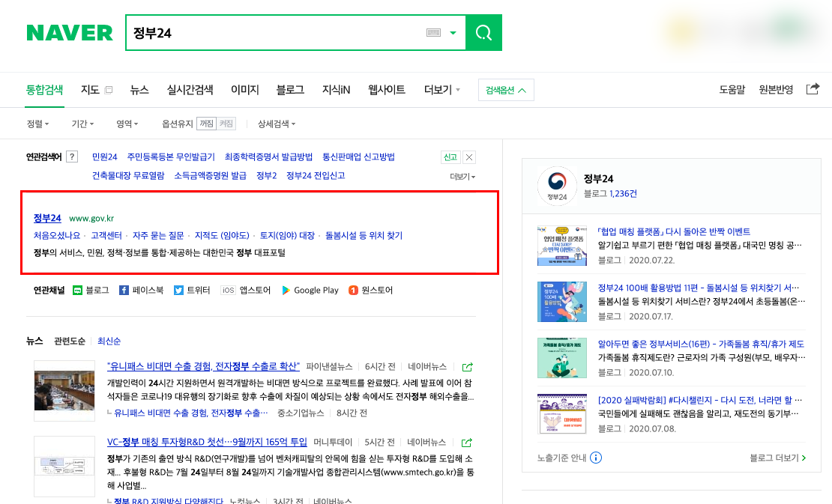This screenshot has width=832, height=504.
Task: Open 돌봄시설 등 위치 찾기 sublink
Action: tap(364, 235)
